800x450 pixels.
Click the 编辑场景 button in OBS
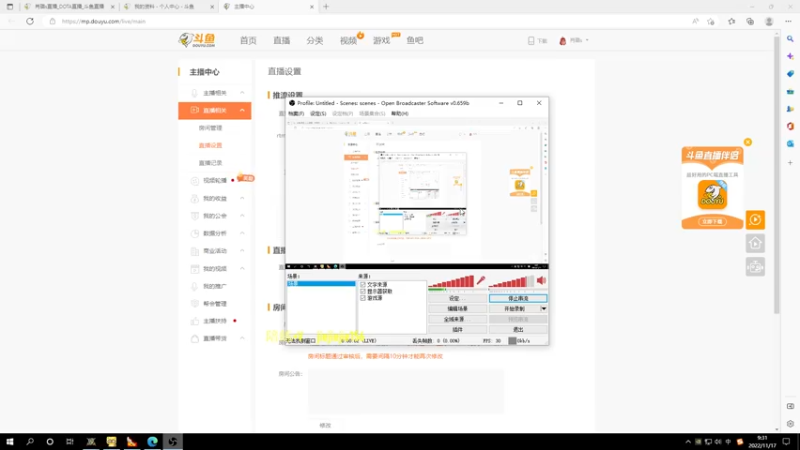pos(457,309)
